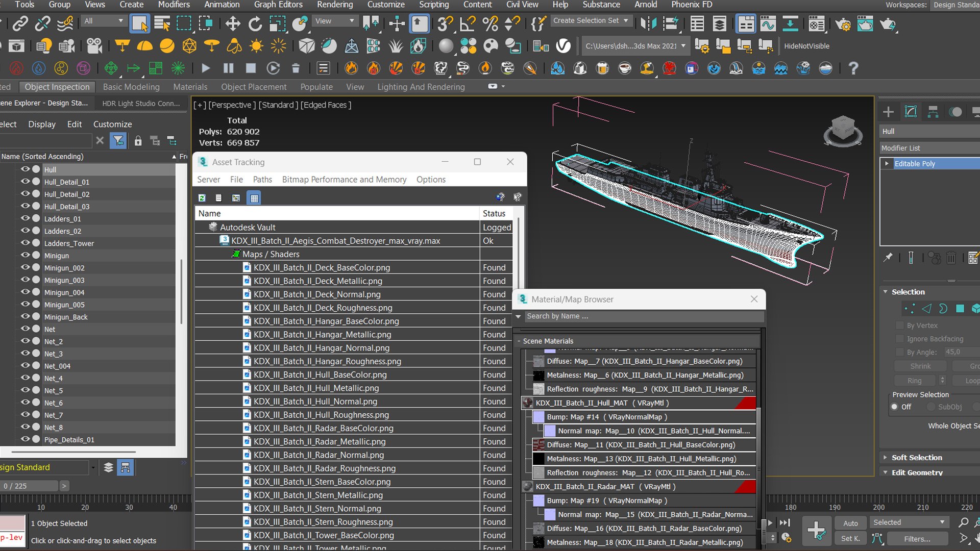This screenshot has height=551, width=980.
Task: Select the Off preview selection radio
Action: [894, 407]
